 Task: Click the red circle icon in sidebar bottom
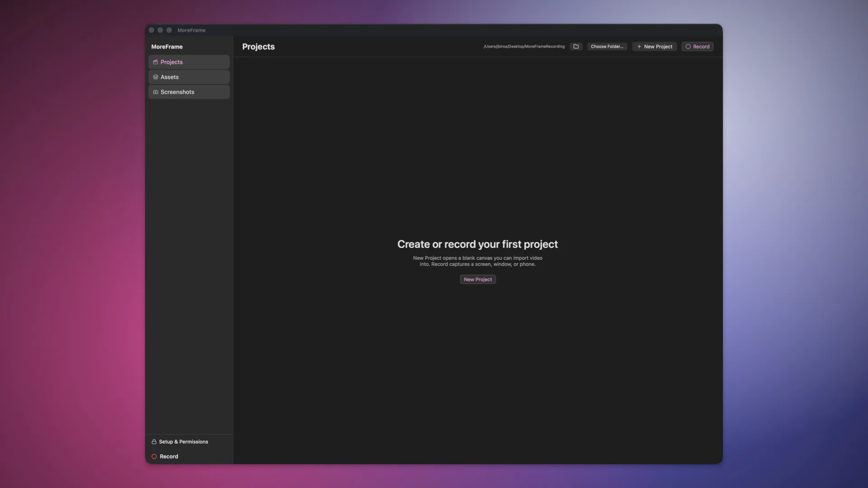[x=154, y=456]
